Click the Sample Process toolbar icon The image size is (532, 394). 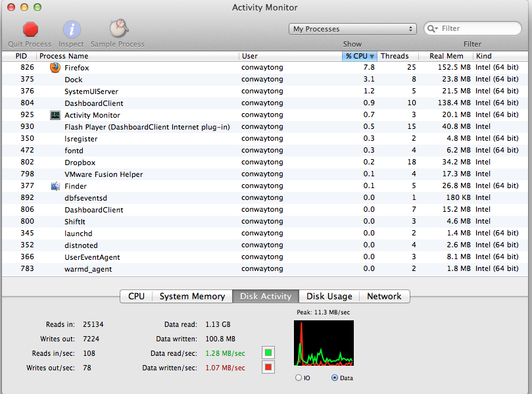pyautogui.click(x=117, y=28)
